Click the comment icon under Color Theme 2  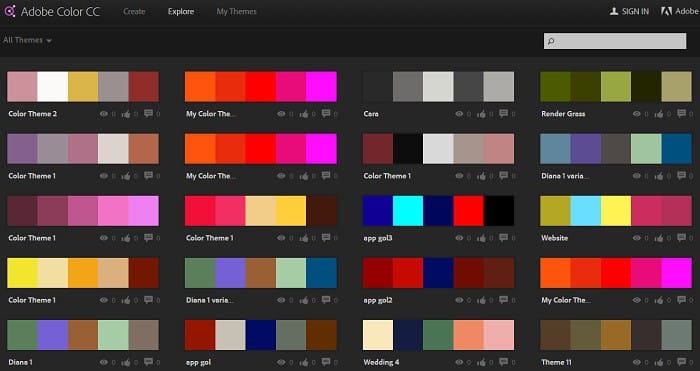[x=149, y=113]
